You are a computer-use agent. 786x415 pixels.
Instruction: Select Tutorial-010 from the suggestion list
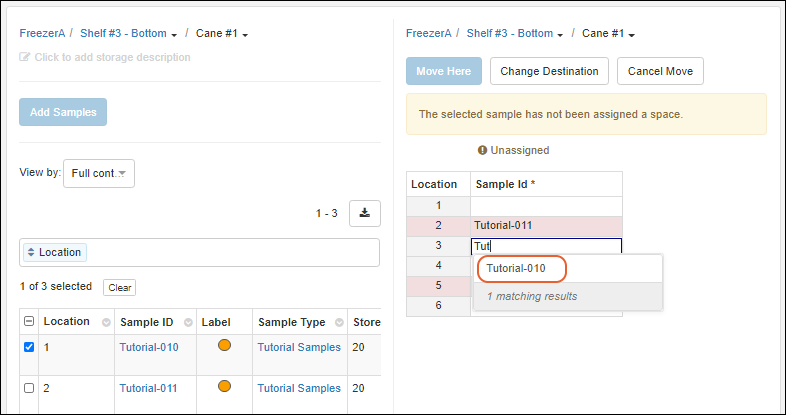516,268
